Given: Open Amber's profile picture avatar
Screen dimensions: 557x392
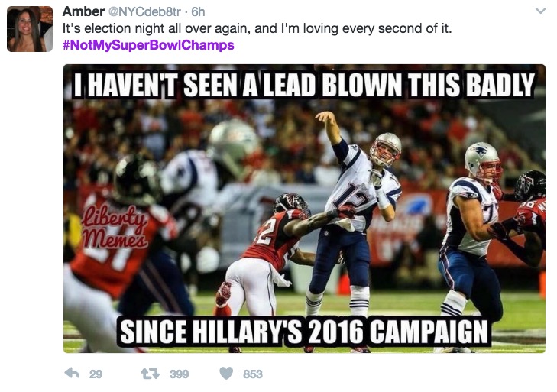Looking at the screenshot, I should (30, 29).
